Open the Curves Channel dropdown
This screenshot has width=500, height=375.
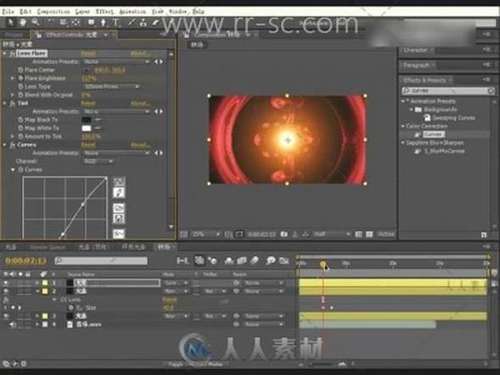[98, 161]
